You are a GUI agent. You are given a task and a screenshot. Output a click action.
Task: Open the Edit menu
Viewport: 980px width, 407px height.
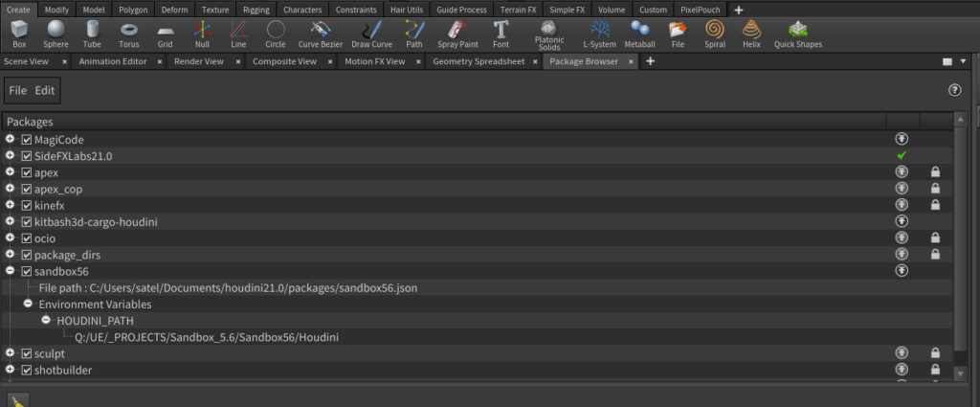(45, 90)
